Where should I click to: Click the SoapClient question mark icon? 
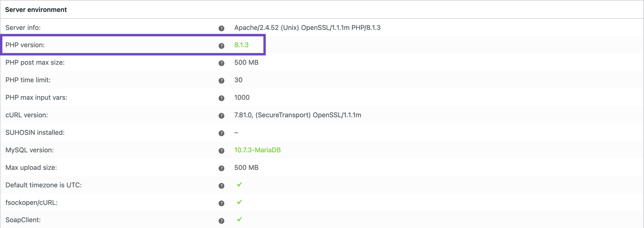(221, 221)
